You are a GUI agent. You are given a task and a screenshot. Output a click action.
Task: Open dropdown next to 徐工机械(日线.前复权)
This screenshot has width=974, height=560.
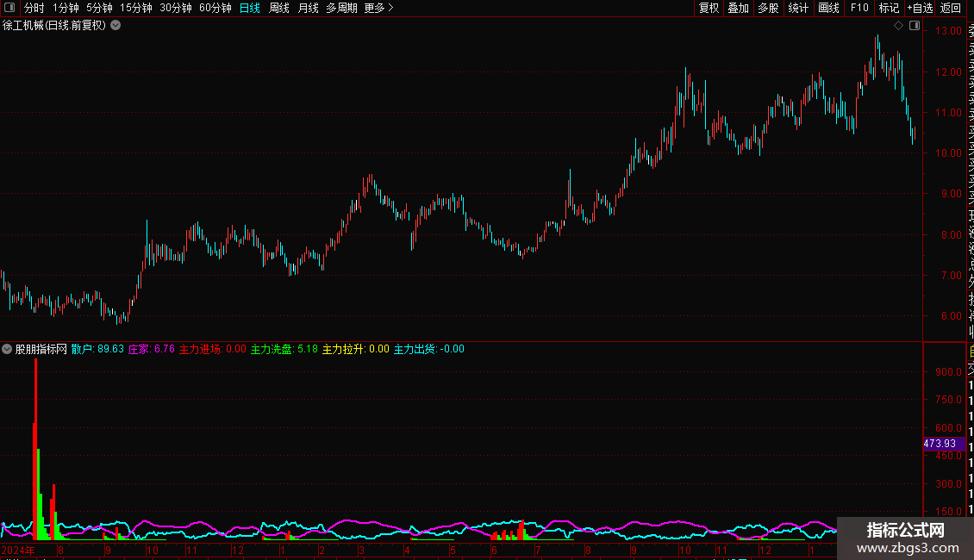coord(116,26)
